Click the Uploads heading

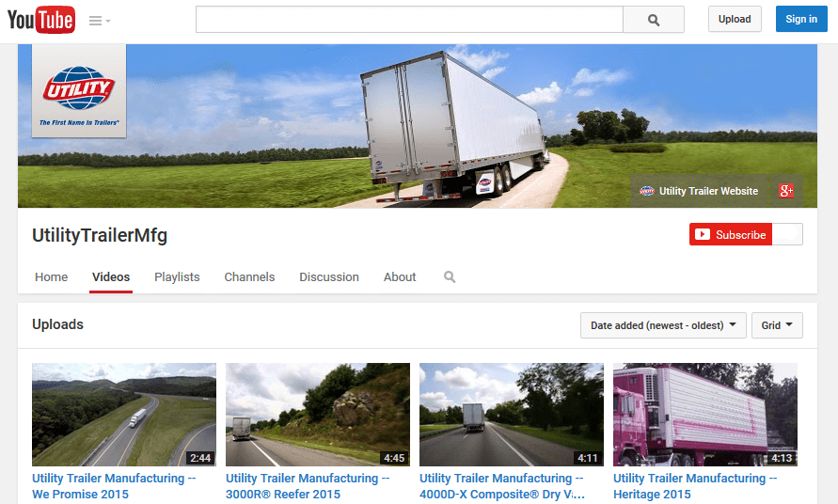pyautogui.click(x=57, y=324)
